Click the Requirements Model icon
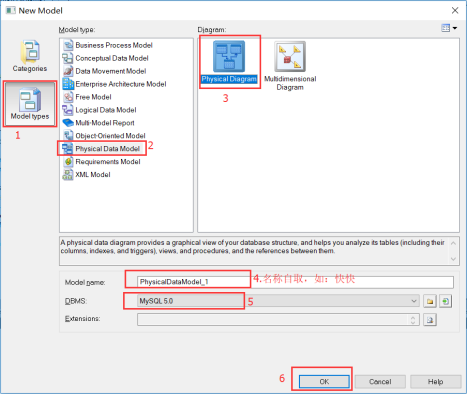Screen dimensions: 468x394 click(x=68, y=162)
